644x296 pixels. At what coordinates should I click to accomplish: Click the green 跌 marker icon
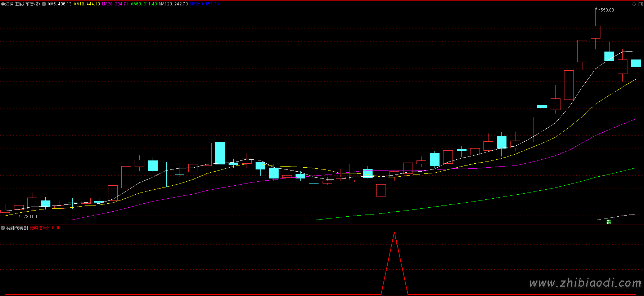pyautogui.click(x=609, y=222)
